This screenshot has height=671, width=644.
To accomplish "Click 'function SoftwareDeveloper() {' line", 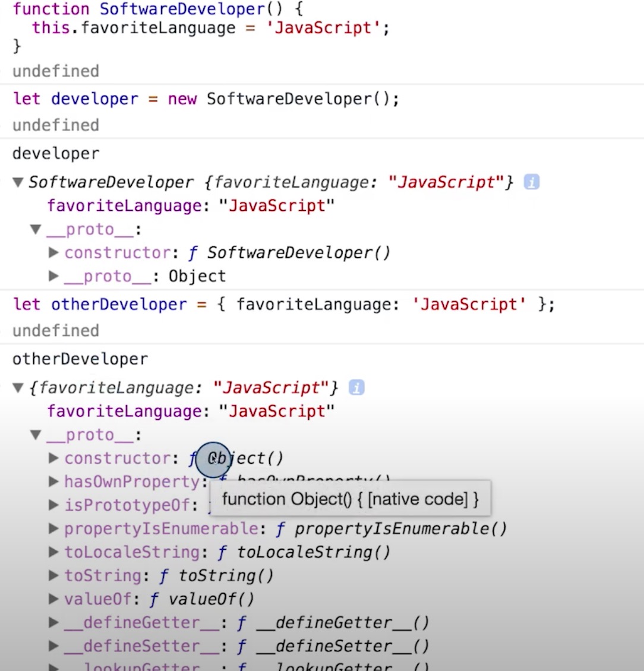I will pyautogui.click(x=158, y=9).
